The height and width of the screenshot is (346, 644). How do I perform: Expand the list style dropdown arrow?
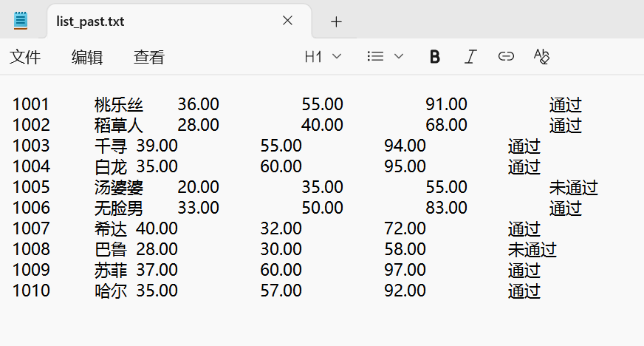398,56
